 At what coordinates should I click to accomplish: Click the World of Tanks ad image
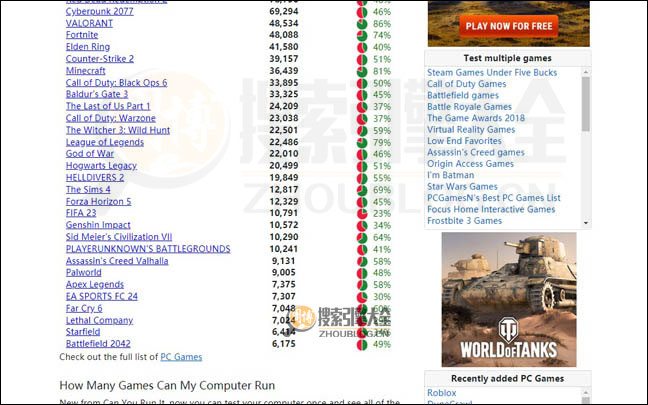click(x=509, y=300)
